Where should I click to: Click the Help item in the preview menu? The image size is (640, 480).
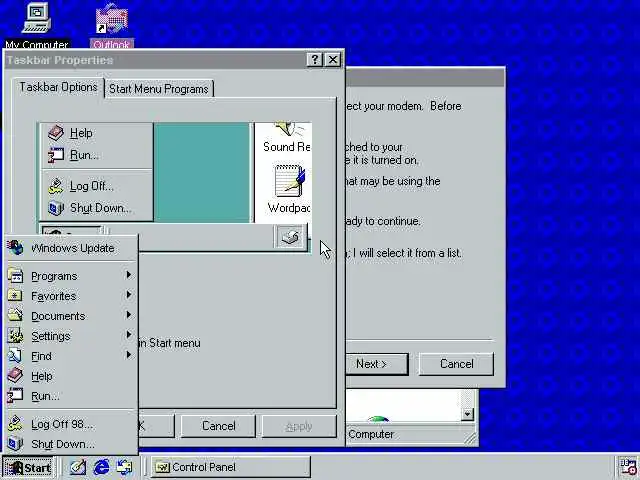pyautogui.click(x=97, y=133)
